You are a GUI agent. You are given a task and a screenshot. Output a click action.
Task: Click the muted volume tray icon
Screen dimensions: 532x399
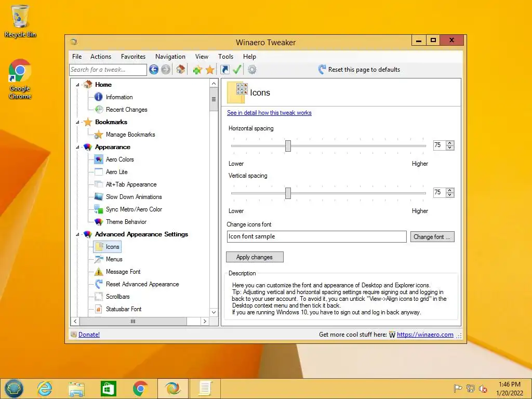tap(483, 389)
